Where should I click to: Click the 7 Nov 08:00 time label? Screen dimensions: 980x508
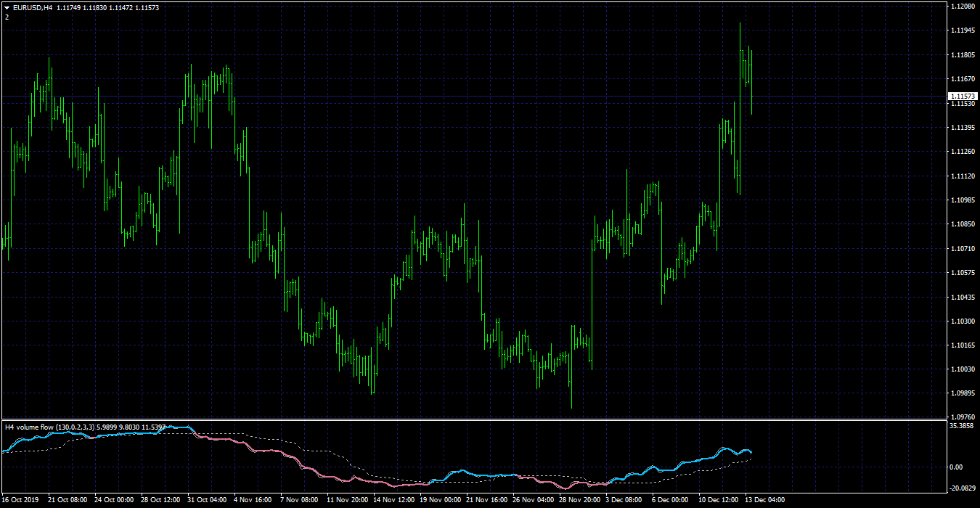tap(300, 500)
